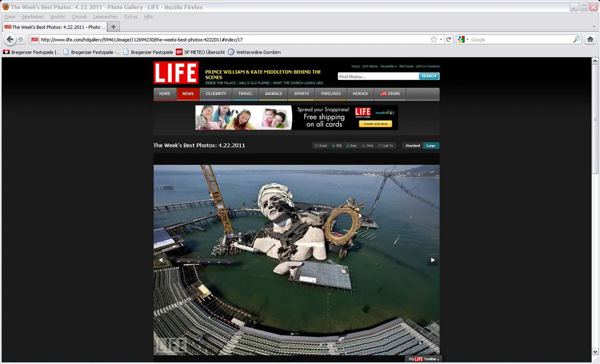This screenshot has width=600, height=364.
Task: Open first Bregenzer Festspiele bookmark with flag icon
Action: (x=32, y=52)
